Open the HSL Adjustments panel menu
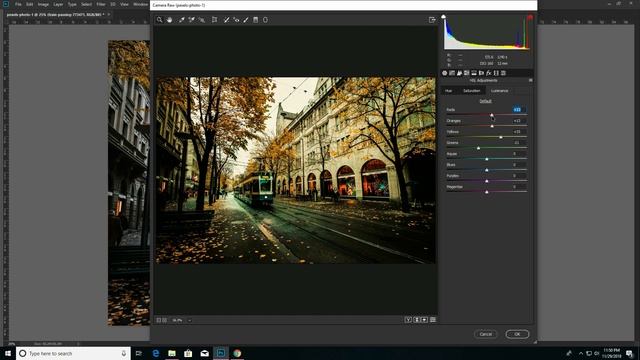Viewport: 640px width, 360px height. 530,80
